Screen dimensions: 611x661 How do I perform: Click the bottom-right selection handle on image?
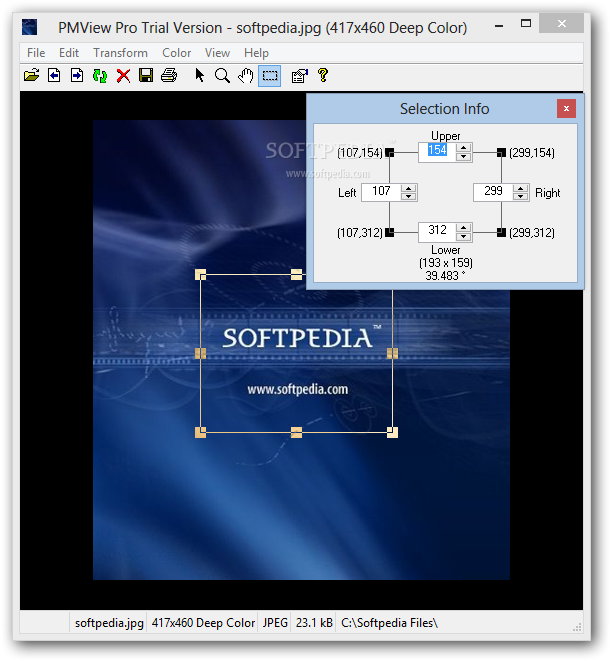(393, 433)
